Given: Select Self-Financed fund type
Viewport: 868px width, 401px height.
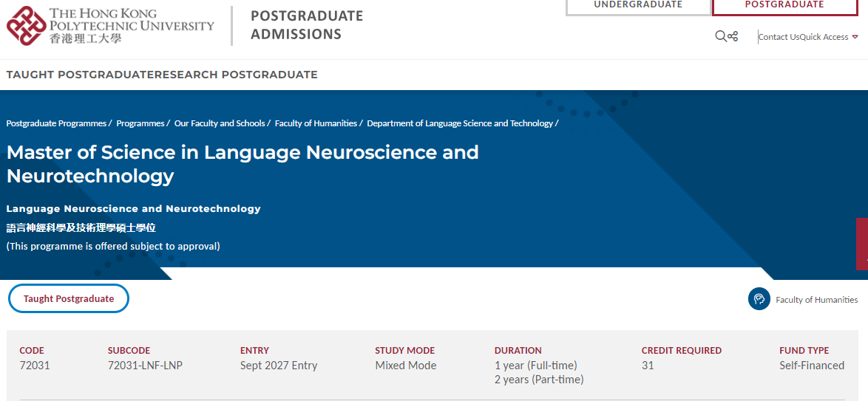Looking at the screenshot, I should [812, 366].
